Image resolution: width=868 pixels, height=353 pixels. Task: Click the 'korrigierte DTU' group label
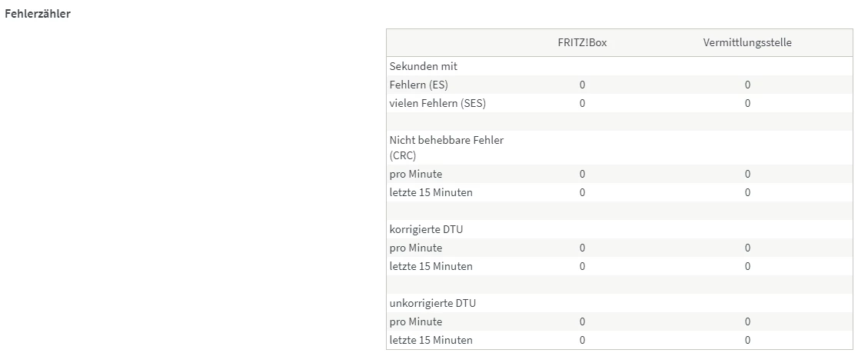426,229
